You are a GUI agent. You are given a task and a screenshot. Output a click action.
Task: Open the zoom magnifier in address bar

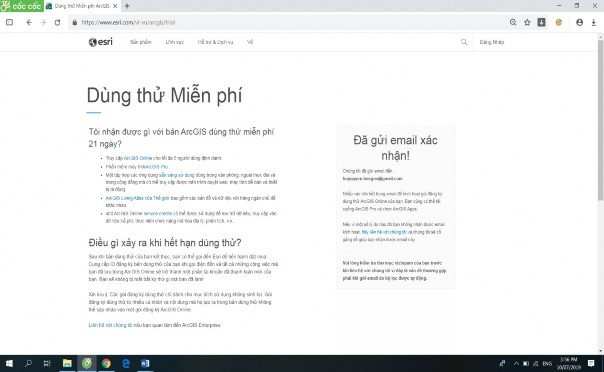513,22
